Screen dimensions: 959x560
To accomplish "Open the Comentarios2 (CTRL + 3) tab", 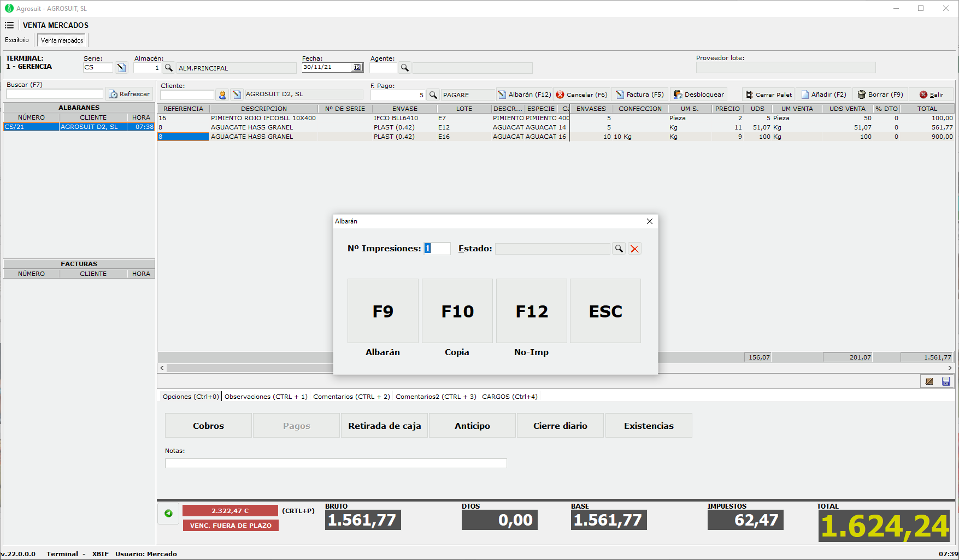I will (x=436, y=397).
